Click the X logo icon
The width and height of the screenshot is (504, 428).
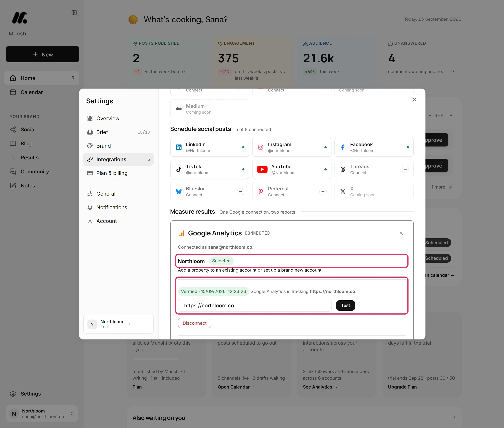pos(343,191)
